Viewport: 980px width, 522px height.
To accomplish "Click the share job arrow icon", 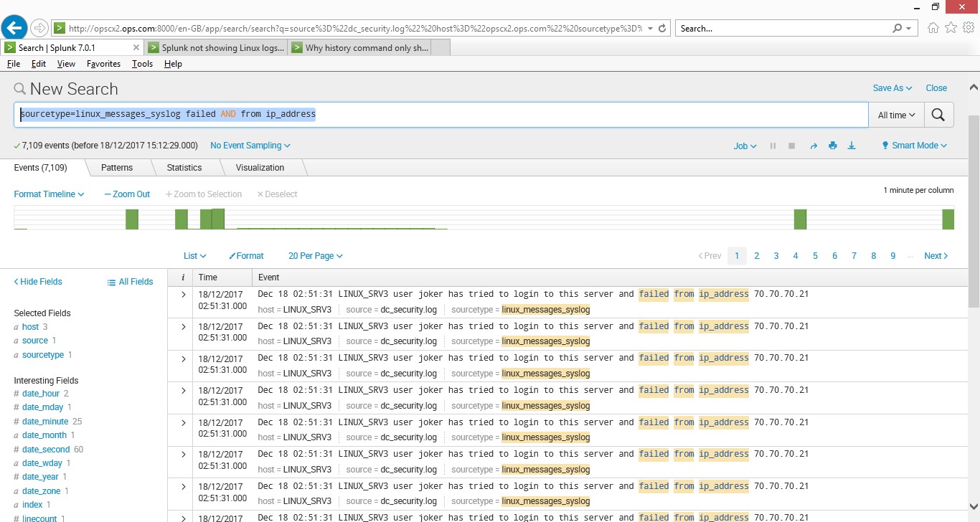I will (814, 146).
